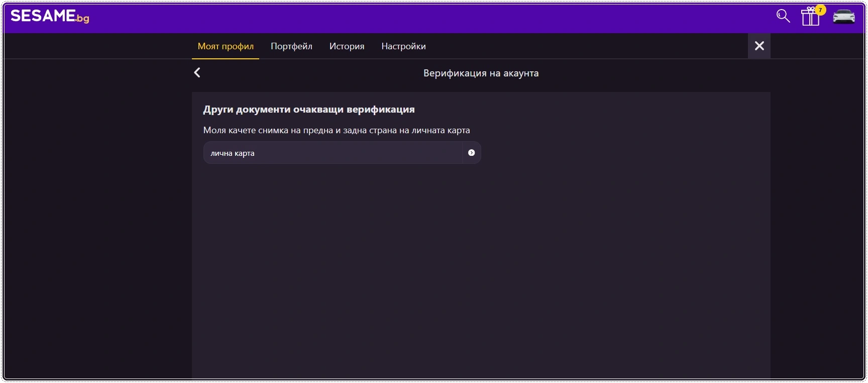This screenshot has height=383, width=868.
Task: Open the gift box promotions icon
Action: 810,17
